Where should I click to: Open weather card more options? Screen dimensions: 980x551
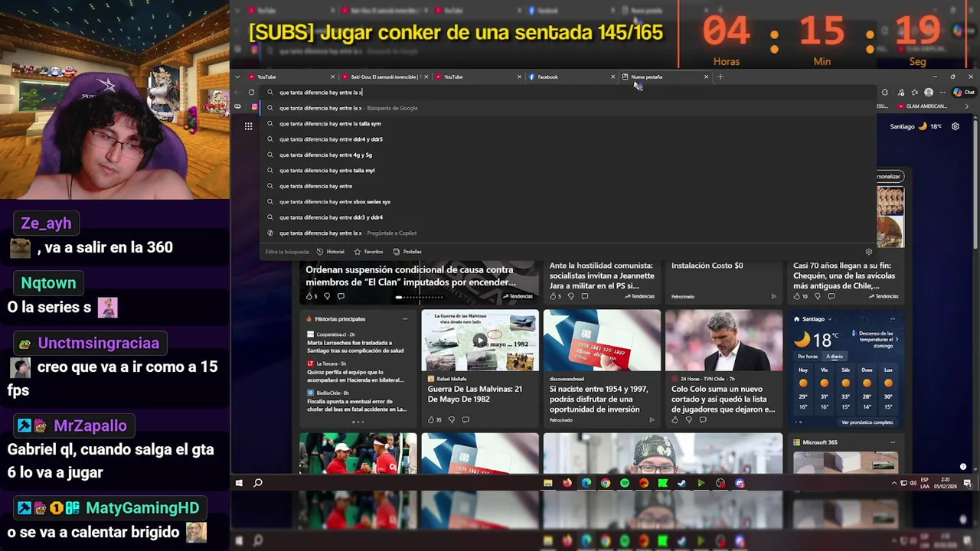[892, 319]
